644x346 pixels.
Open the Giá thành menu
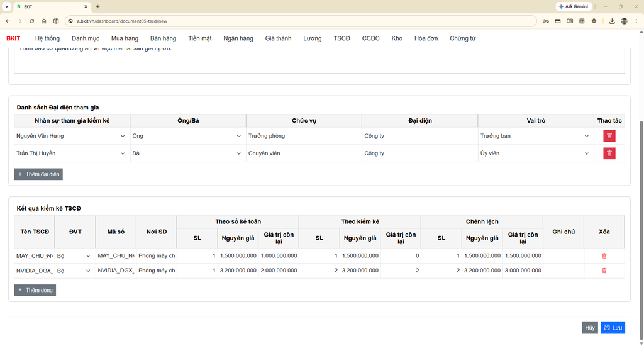pyautogui.click(x=278, y=38)
